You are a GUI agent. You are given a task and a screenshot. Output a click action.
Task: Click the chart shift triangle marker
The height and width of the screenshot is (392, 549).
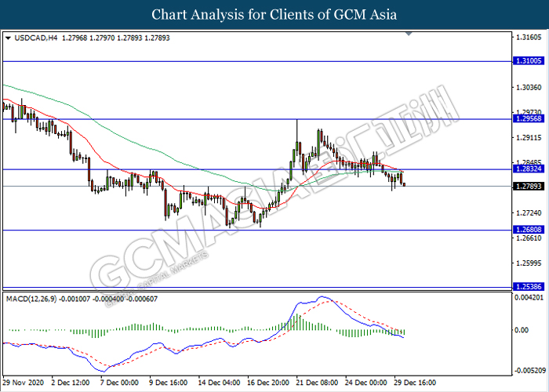tap(409, 34)
